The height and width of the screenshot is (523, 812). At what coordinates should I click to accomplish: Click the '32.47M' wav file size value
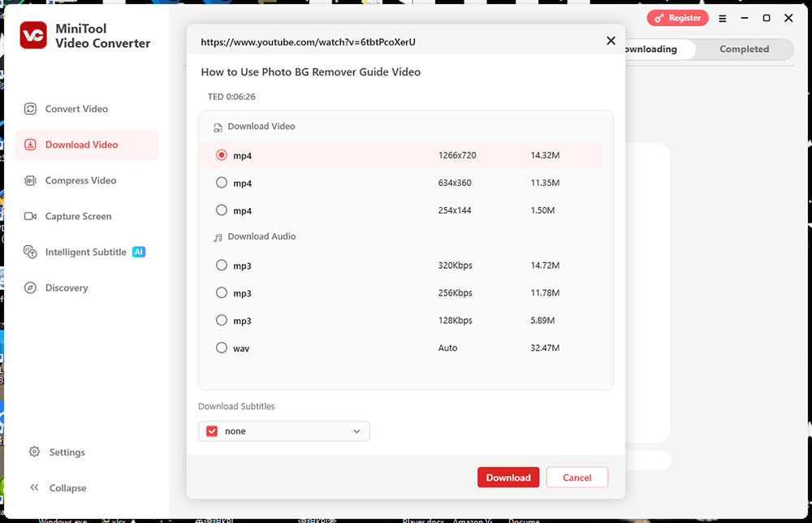545,348
